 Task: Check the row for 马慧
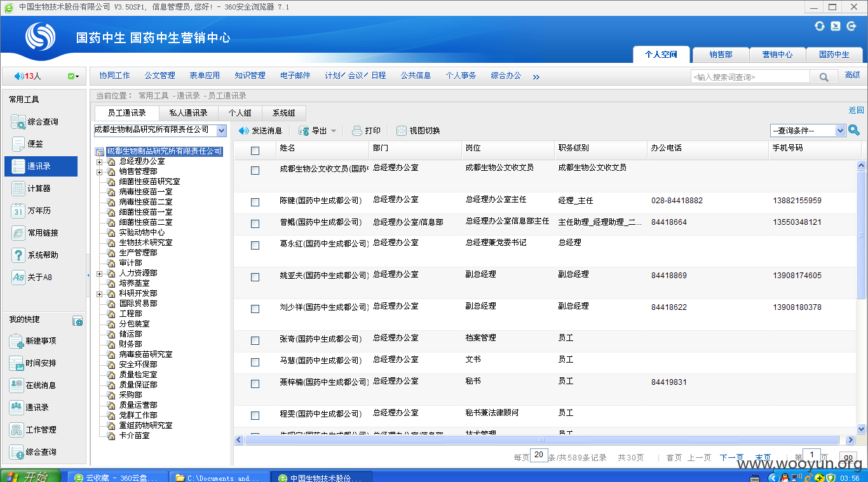point(255,362)
